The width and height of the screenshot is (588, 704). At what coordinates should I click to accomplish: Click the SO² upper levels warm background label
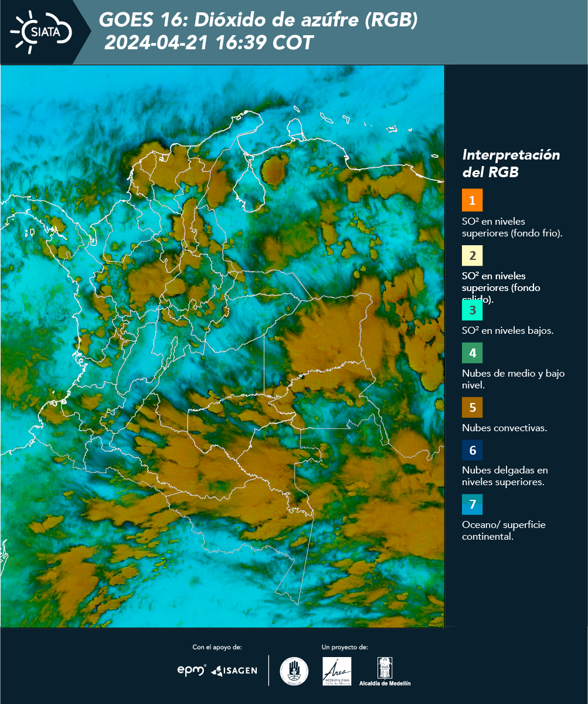[x=502, y=288]
